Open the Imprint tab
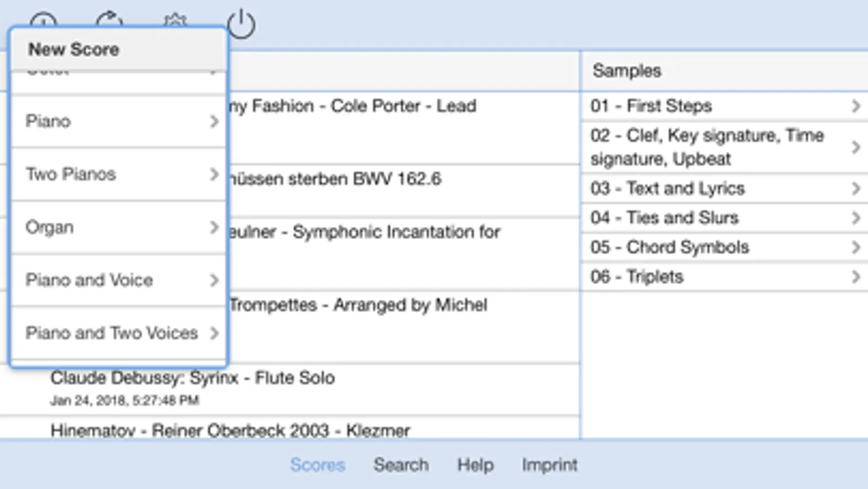The height and width of the screenshot is (489, 868). pos(549,465)
